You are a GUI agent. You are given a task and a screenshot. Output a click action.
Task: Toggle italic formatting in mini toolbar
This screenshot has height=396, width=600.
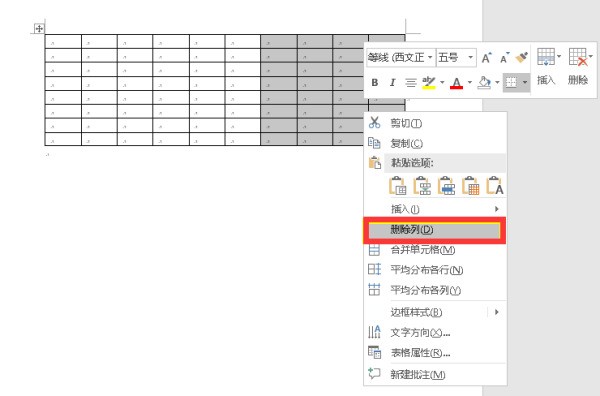[x=392, y=82]
